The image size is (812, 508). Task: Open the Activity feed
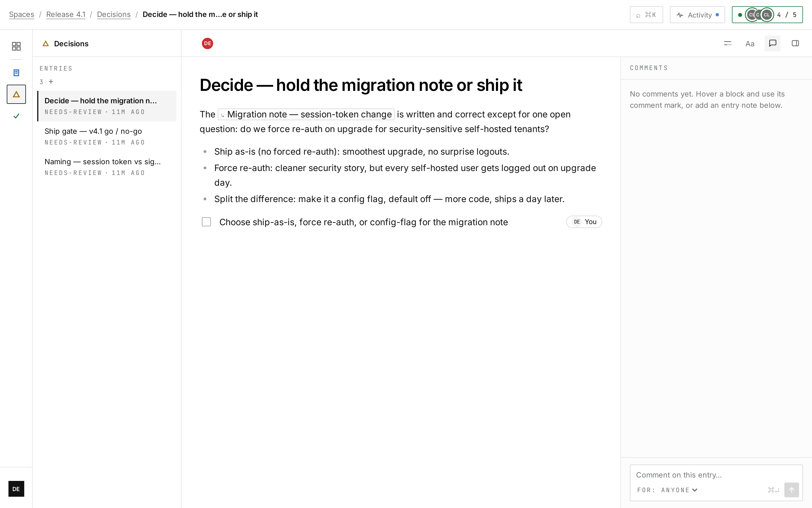click(697, 15)
